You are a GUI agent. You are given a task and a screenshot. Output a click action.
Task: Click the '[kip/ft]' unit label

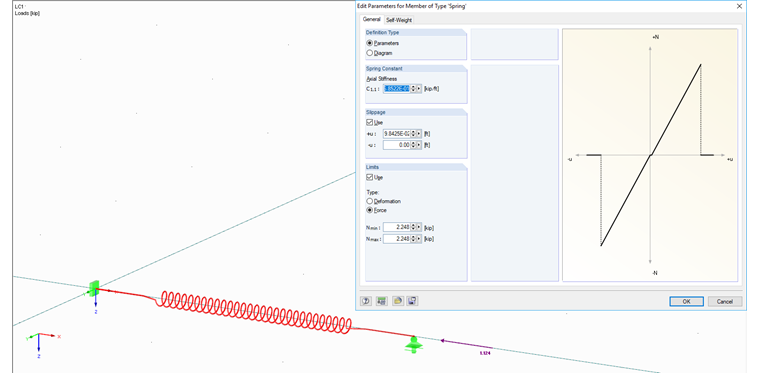coord(431,89)
